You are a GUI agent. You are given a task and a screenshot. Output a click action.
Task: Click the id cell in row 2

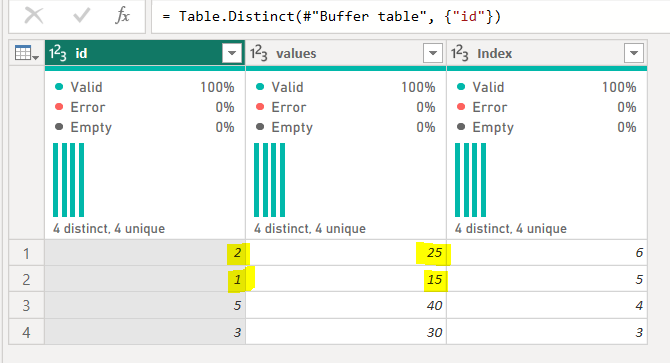pyautogui.click(x=145, y=279)
